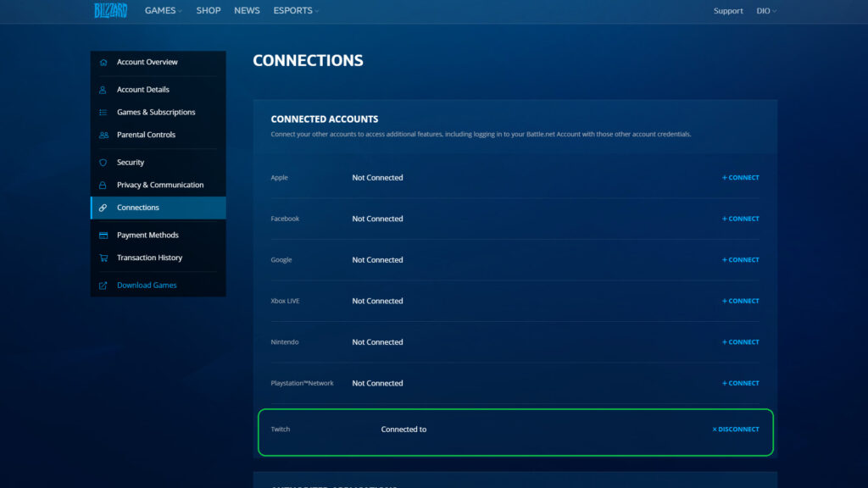Click the Download Games icon

pyautogui.click(x=103, y=285)
